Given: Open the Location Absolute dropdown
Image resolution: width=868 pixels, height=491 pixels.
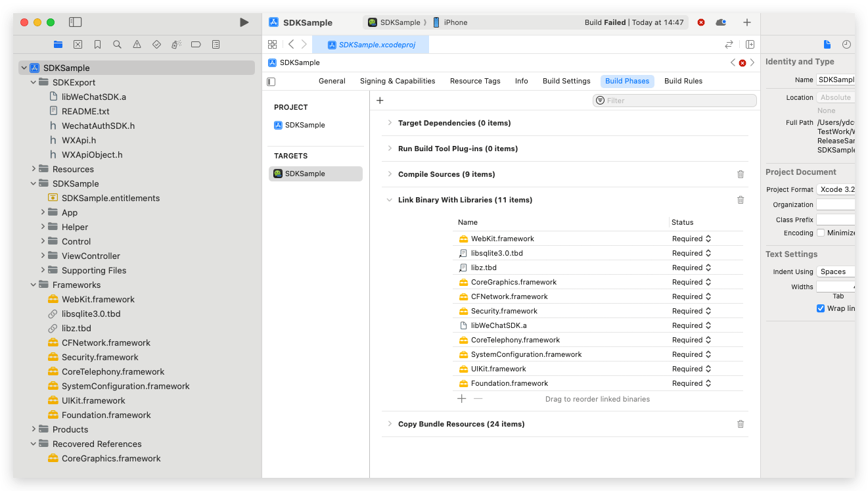Looking at the screenshot, I should tap(836, 97).
